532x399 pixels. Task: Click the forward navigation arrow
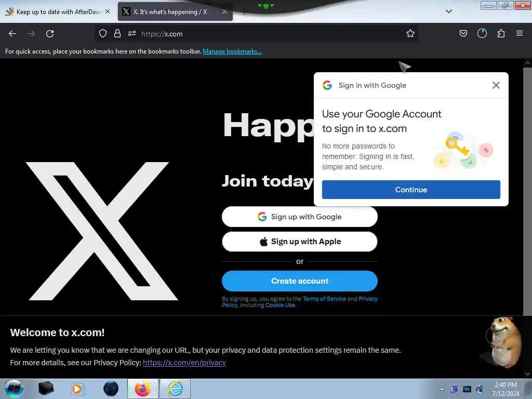pyautogui.click(x=31, y=34)
